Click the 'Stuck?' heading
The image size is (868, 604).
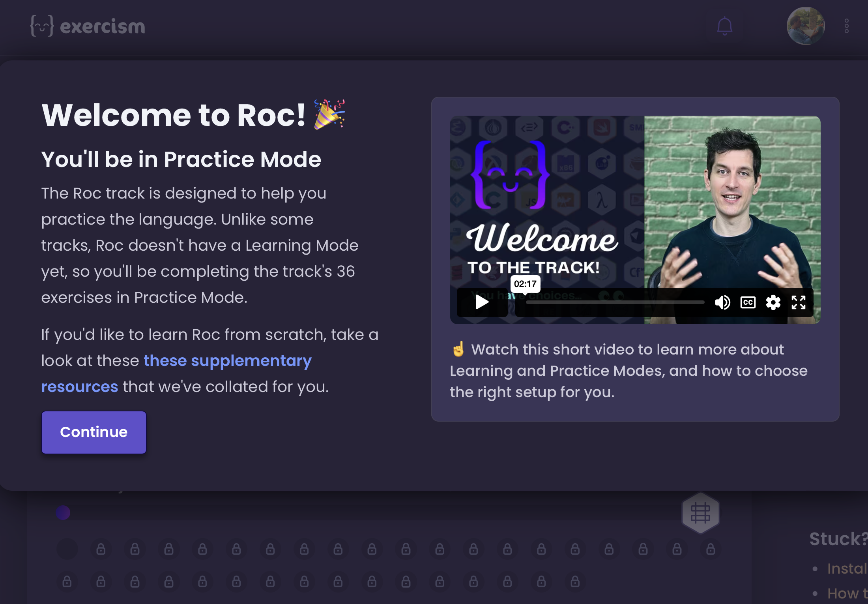[838, 539]
